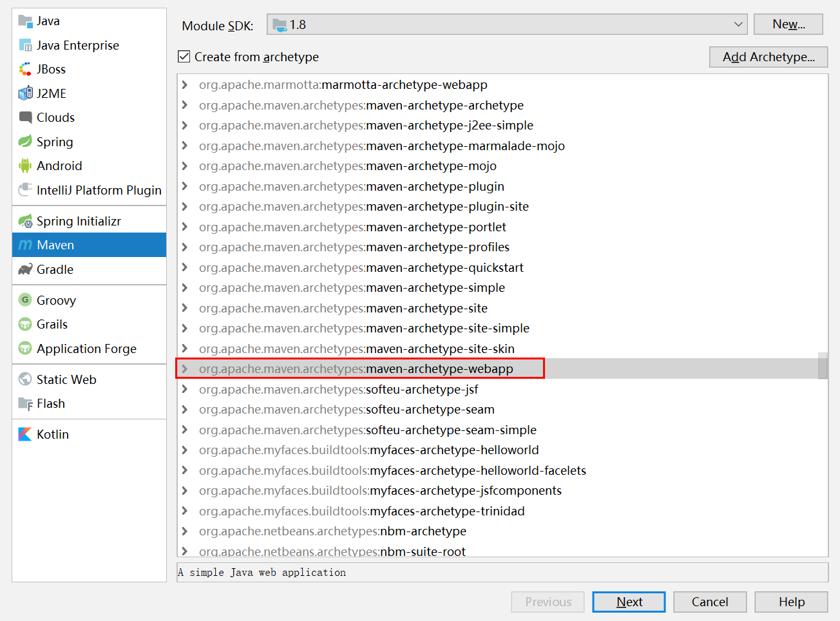This screenshot has height=621, width=840.
Task: Click the IntelliJ Platform Plugin icon
Action: [x=25, y=190]
